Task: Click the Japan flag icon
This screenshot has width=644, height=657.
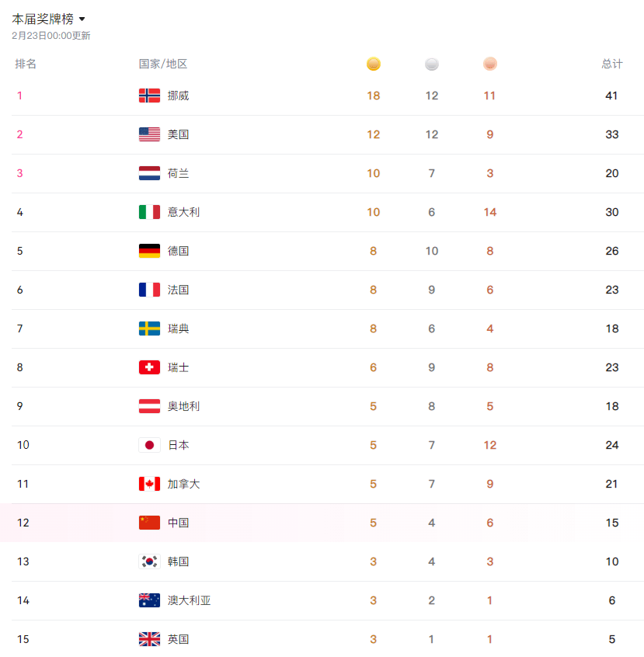Action: tap(149, 445)
